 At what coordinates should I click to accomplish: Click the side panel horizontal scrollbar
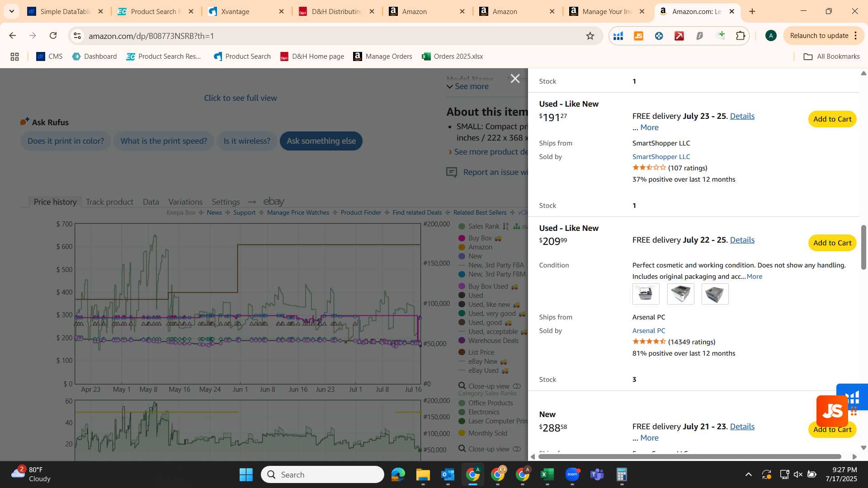coord(689,457)
